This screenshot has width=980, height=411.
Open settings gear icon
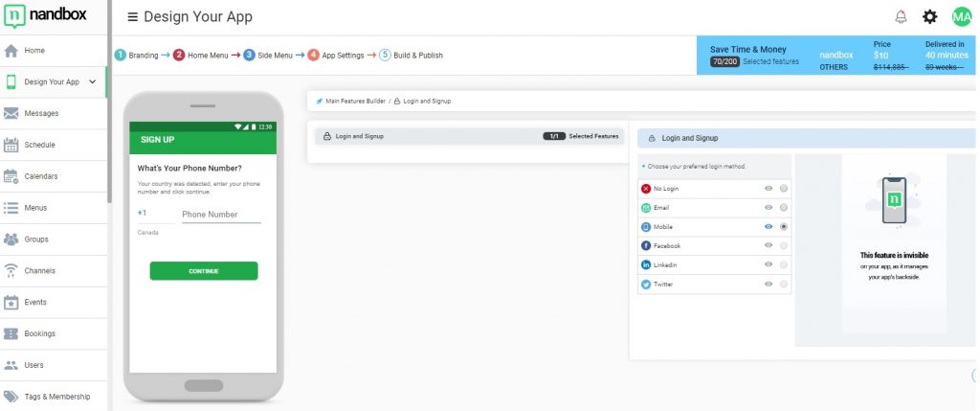[x=930, y=17]
